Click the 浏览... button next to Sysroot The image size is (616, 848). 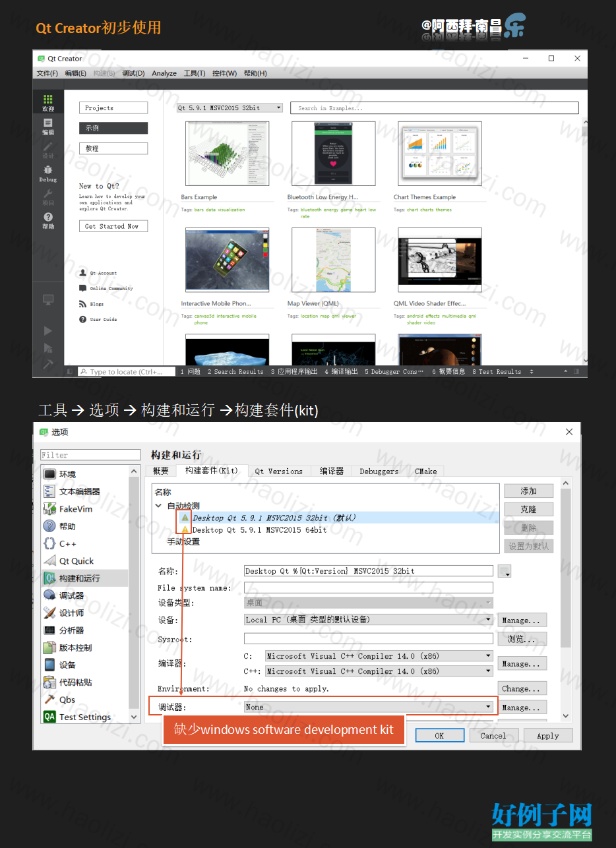coord(522,639)
